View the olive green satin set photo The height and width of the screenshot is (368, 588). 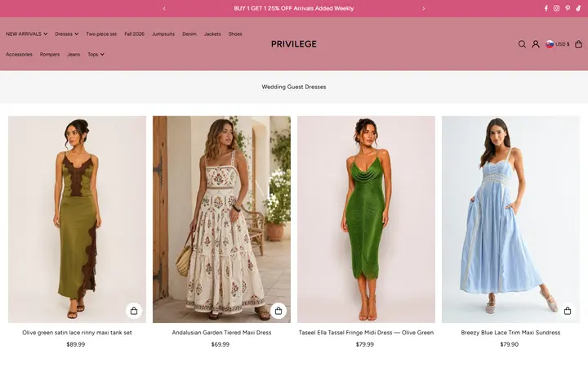(78, 219)
